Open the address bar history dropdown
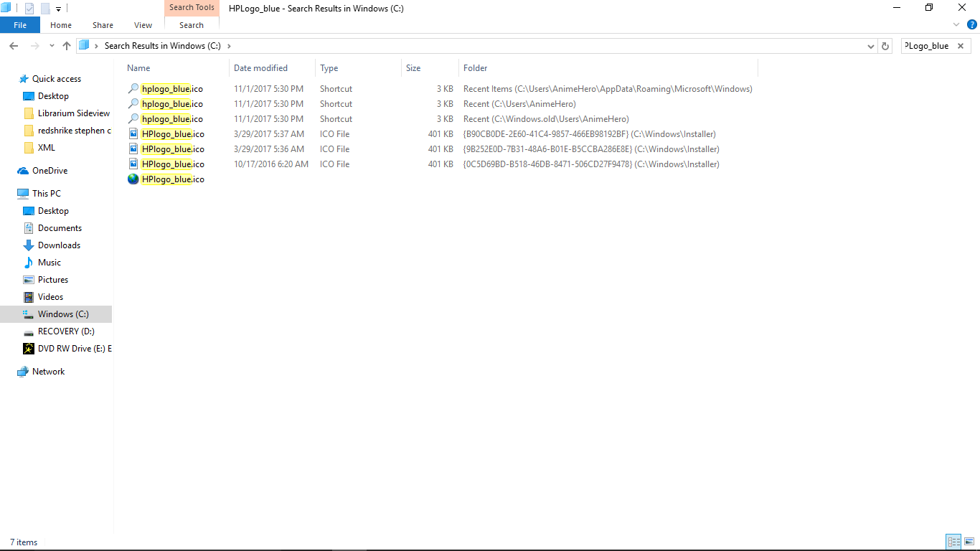 (x=871, y=46)
